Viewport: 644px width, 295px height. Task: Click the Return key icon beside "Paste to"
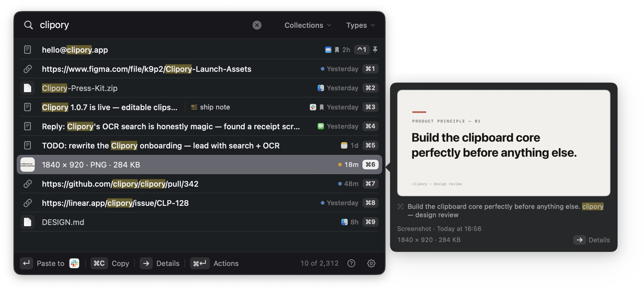pyautogui.click(x=26, y=263)
